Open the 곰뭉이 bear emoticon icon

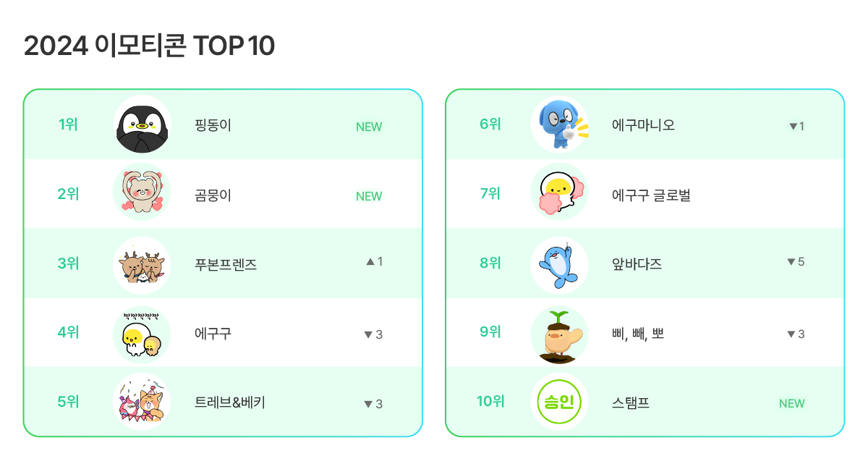142,194
